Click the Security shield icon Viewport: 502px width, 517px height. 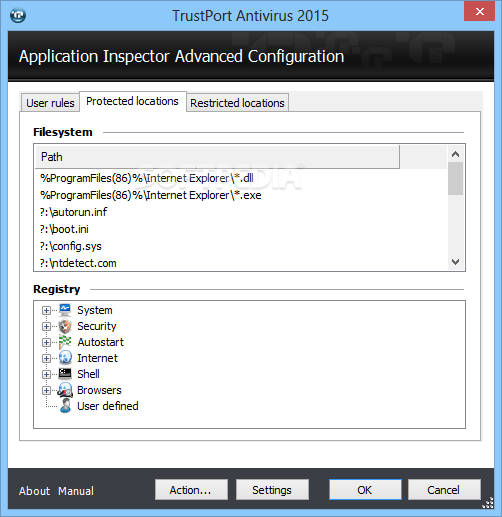click(65, 326)
